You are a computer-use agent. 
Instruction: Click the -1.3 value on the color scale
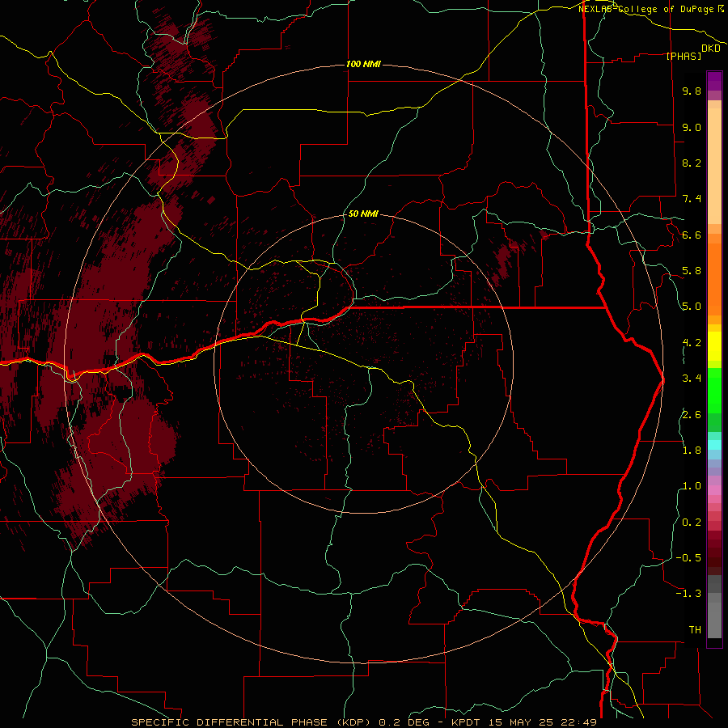[x=688, y=594]
